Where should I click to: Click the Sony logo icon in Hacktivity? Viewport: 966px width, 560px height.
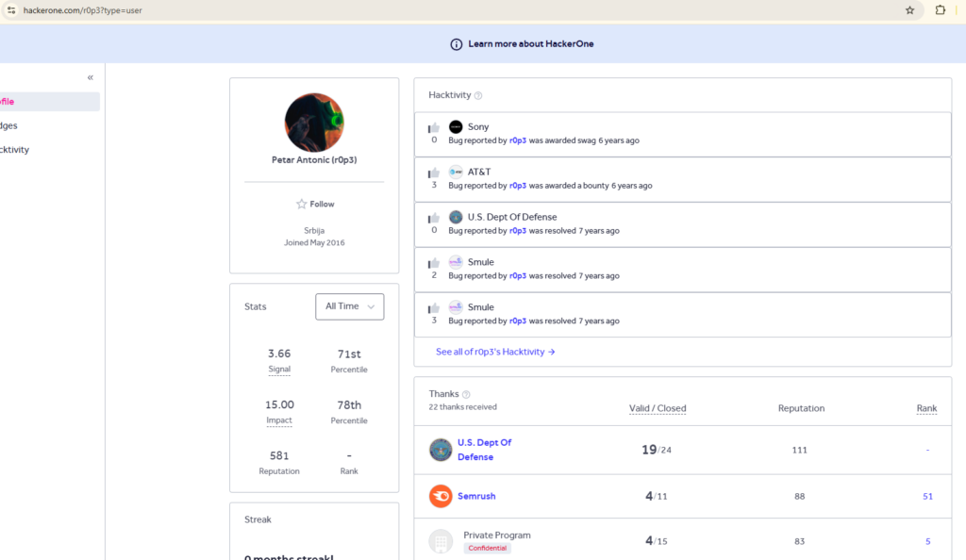coord(456,126)
